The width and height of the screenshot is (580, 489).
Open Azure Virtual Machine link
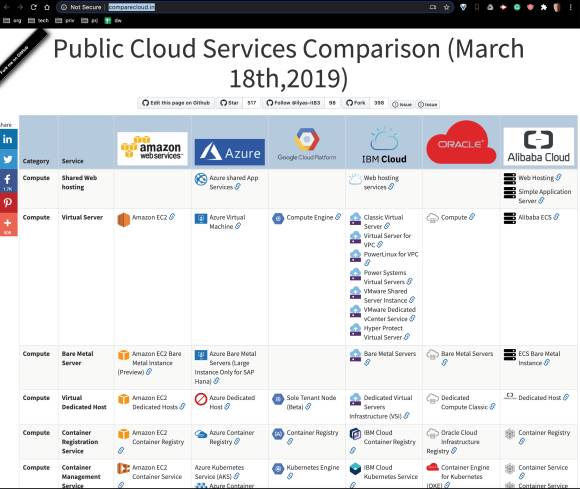(x=227, y=222)
